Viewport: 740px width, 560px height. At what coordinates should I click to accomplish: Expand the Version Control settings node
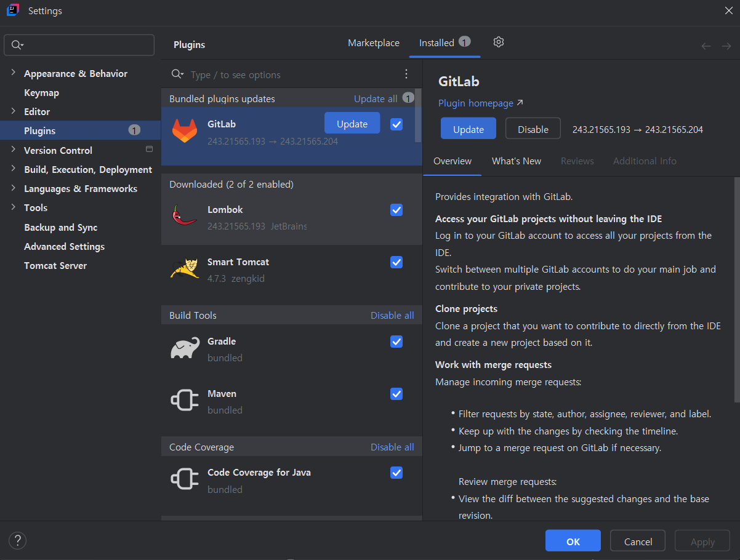point(13,150)
